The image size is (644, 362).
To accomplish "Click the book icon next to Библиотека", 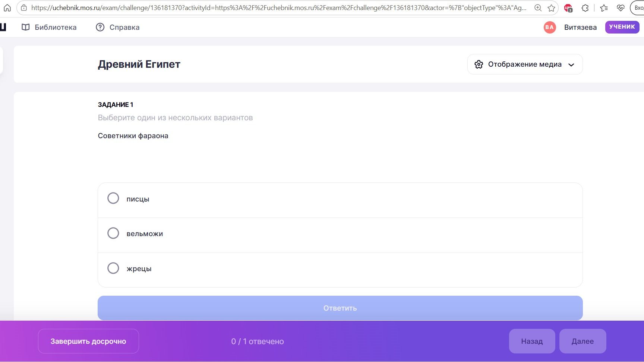I will coord(25,27).
